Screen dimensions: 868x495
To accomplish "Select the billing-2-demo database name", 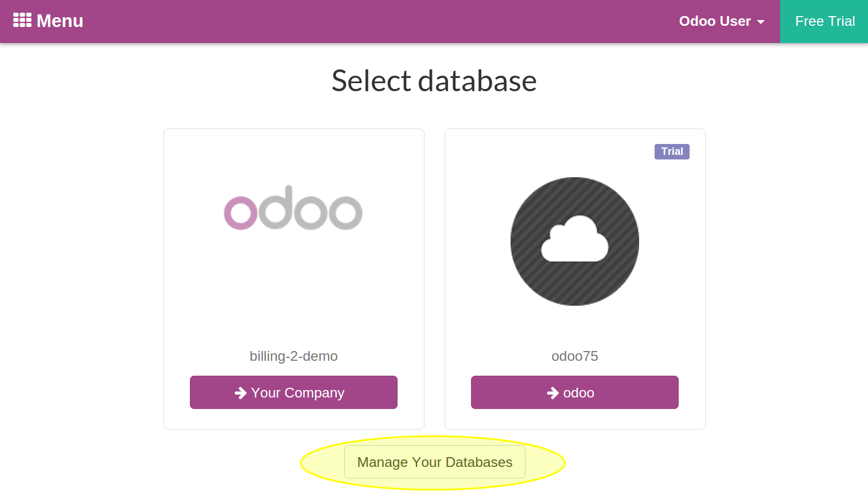I will 293,356.
